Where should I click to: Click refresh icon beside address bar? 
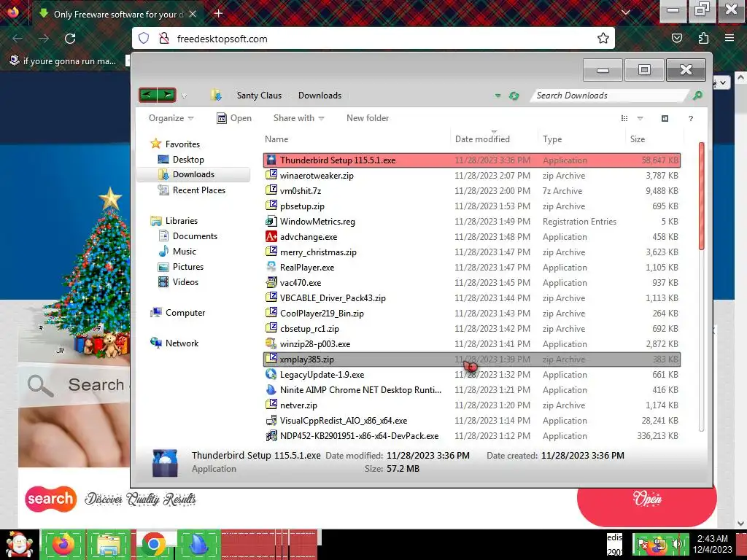coord(514,96)
